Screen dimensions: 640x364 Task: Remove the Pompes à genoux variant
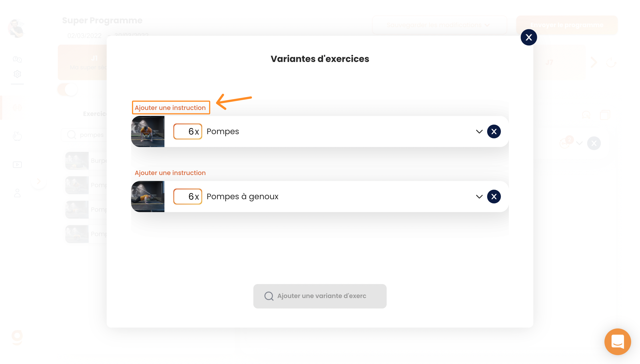(x=494, y=197)
